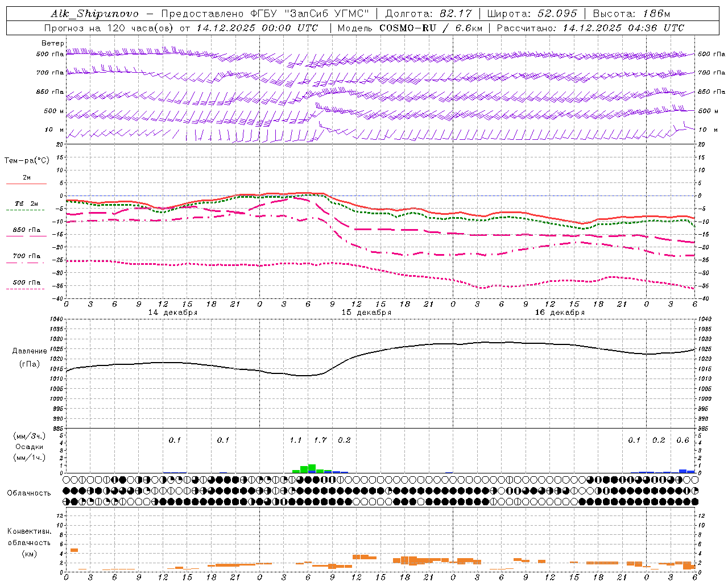Click the '14 декабря' date label
This screenshot has height=582, width=728.
(173, 313)
